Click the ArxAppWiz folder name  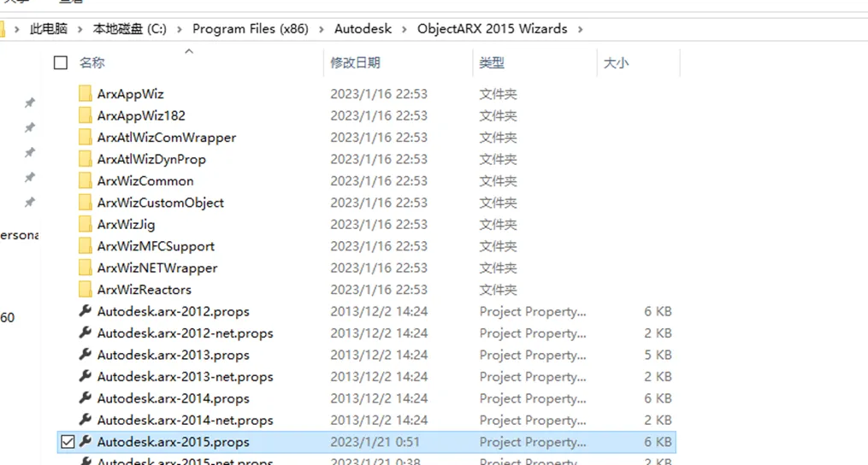[x=130, y=94]
